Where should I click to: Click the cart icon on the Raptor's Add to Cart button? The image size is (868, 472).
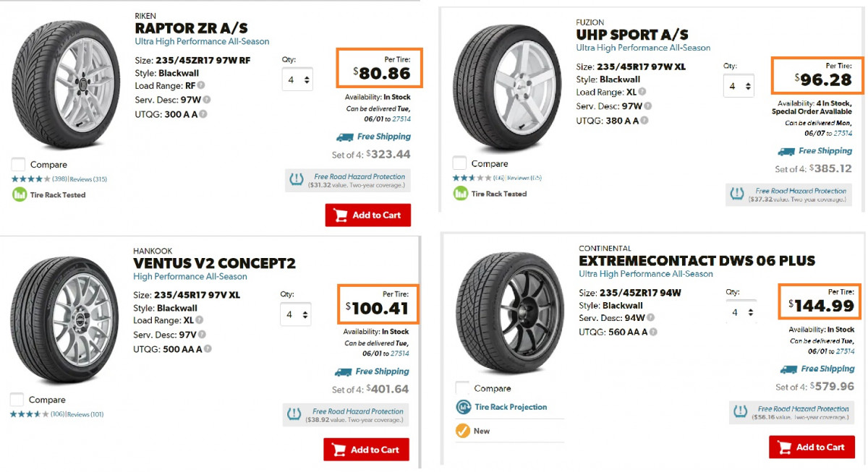point(339,215)
